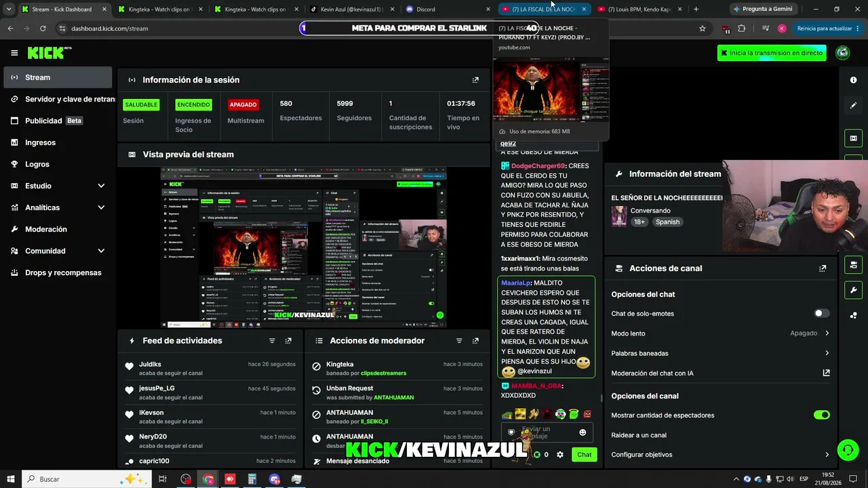Open the hamburger menu beside the Kick logo
This screenshot has width=868, height=488.
14,53
